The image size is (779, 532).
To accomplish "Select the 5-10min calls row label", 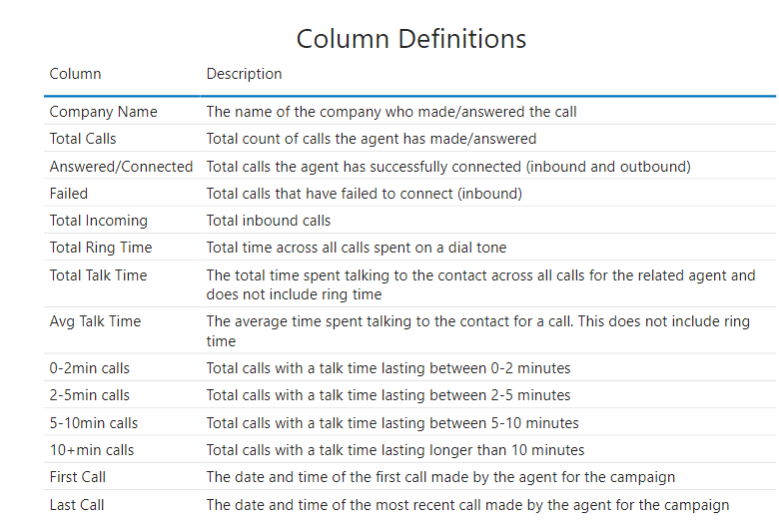I will tap(94, 423).
